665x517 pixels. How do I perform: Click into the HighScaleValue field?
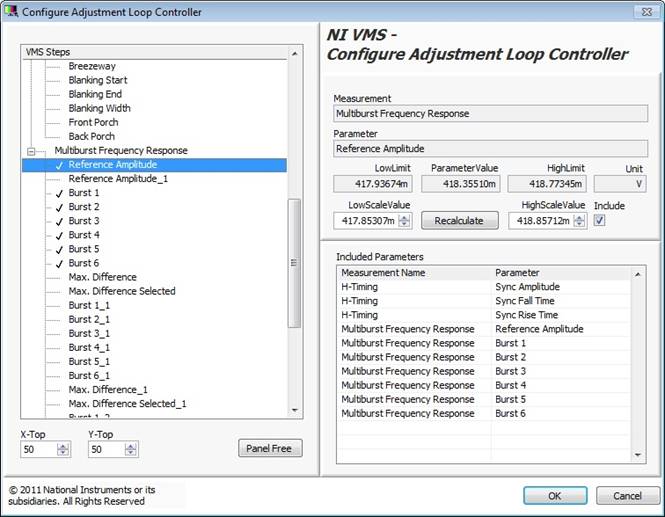[541, 221]
